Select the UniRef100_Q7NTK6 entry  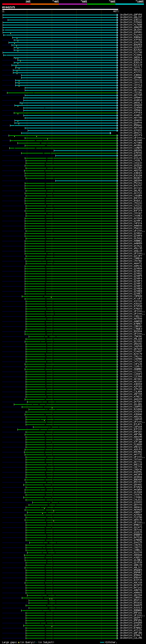pos(131,153)
